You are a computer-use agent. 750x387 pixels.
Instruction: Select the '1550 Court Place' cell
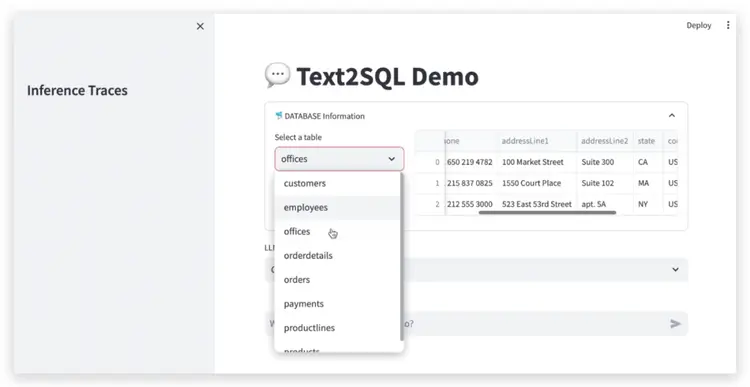[x=537, y=183]
